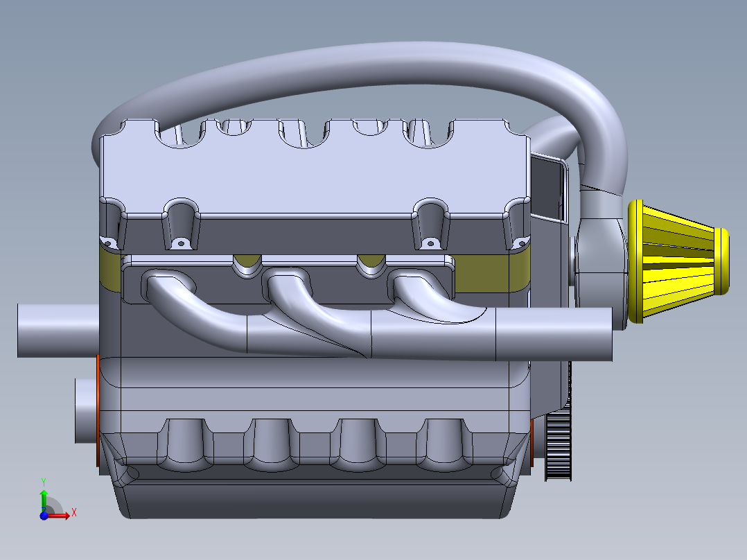The height and width of the screenshot is (560, 747).
Task: Click the green Y axis arrow
Action: pos(44,493)
